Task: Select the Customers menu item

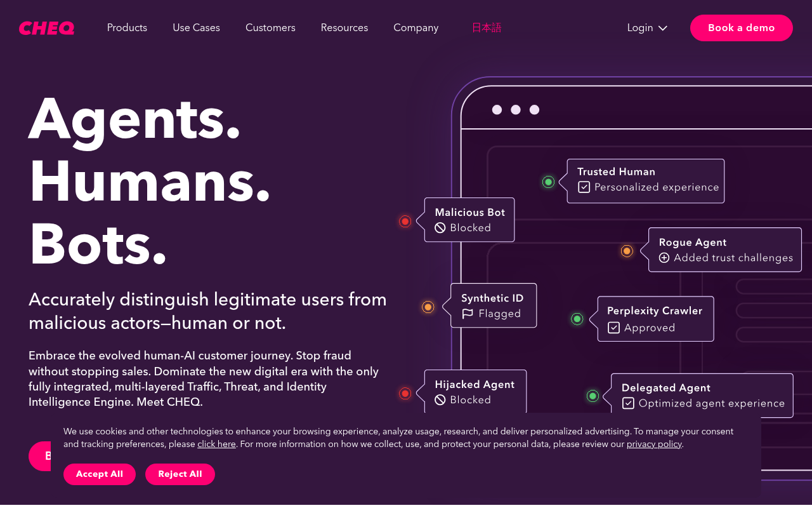Action: coord(270,28)
